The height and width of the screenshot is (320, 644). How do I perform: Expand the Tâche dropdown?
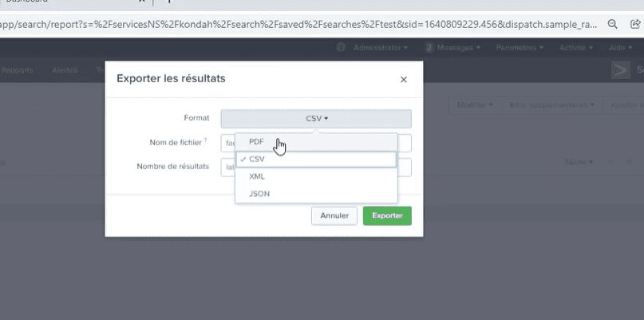579,162
